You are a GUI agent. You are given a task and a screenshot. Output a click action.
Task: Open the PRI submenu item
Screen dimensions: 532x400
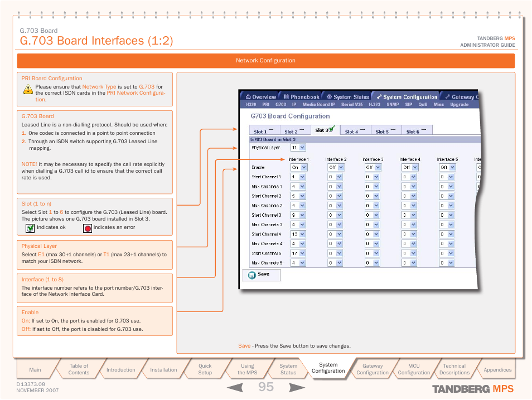tap(265, 104)
